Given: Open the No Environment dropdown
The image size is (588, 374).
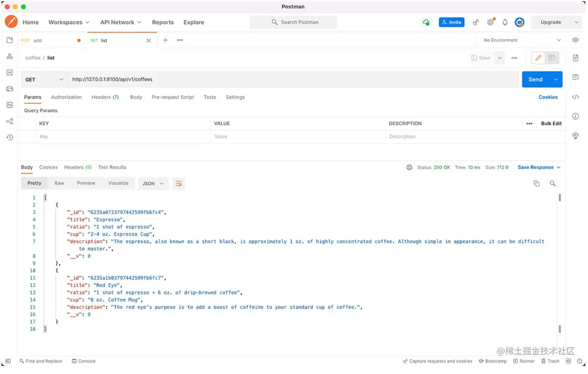Looking at the screenshot, I should click(522, 40).
